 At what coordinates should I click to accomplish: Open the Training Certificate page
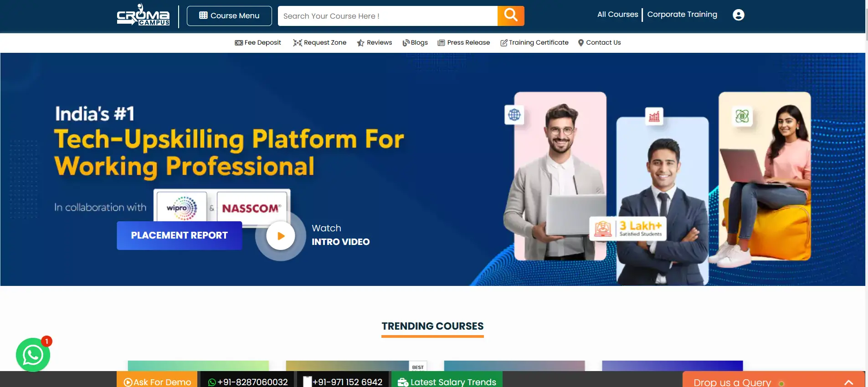tap(534, 43)
